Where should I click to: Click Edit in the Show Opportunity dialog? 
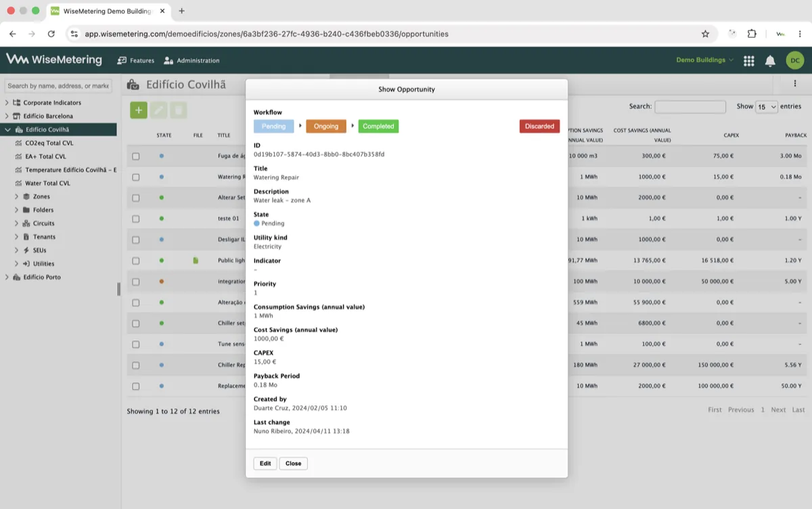pyautogui.click(x=265, y=464)
